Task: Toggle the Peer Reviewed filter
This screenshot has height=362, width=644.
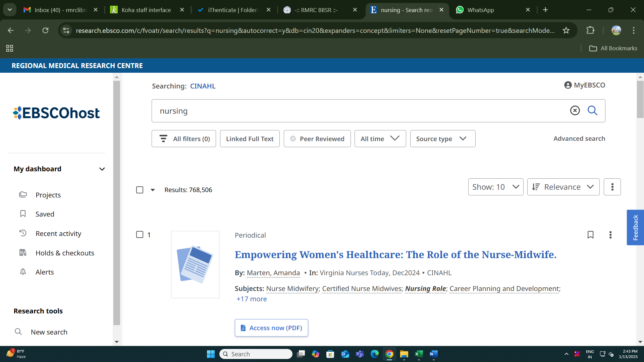Action: click(317, 139)
